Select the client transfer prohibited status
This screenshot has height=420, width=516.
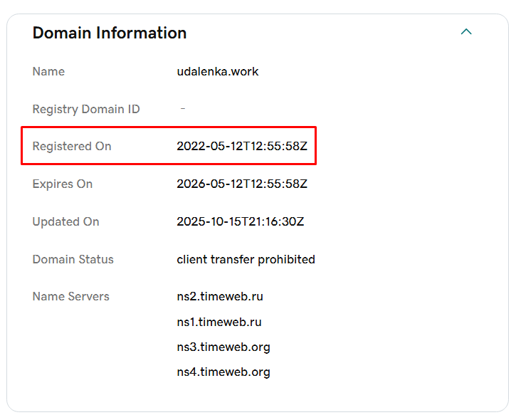(x=246, y=259)
